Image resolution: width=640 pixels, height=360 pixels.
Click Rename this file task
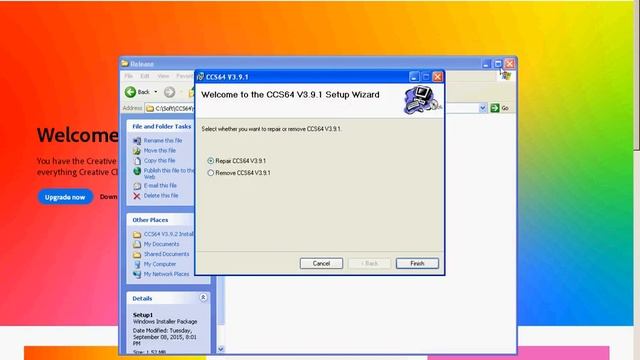click(x=163, y=140)
